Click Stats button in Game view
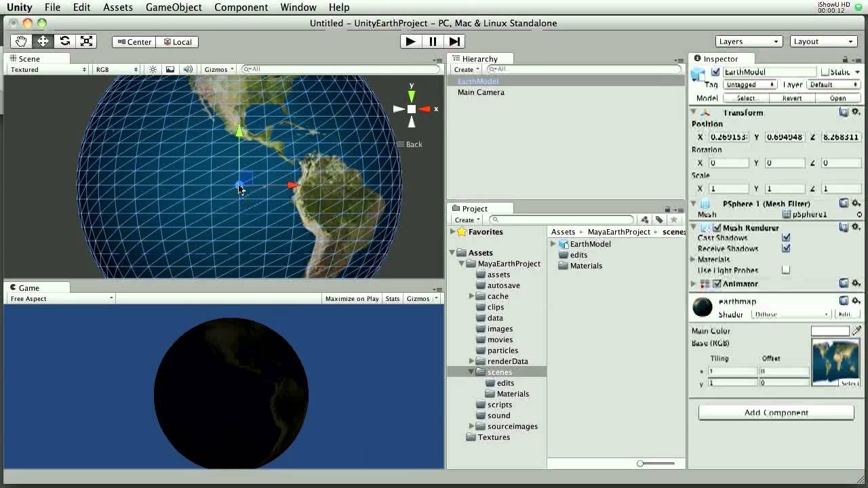The image size is (868, 488). (x=393, y=298)
